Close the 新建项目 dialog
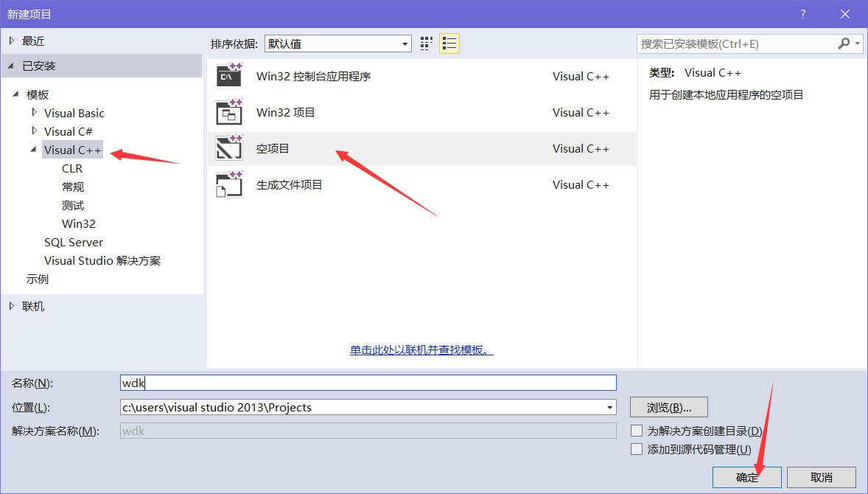This screenshot has width=868, height=494. (844, 14)
